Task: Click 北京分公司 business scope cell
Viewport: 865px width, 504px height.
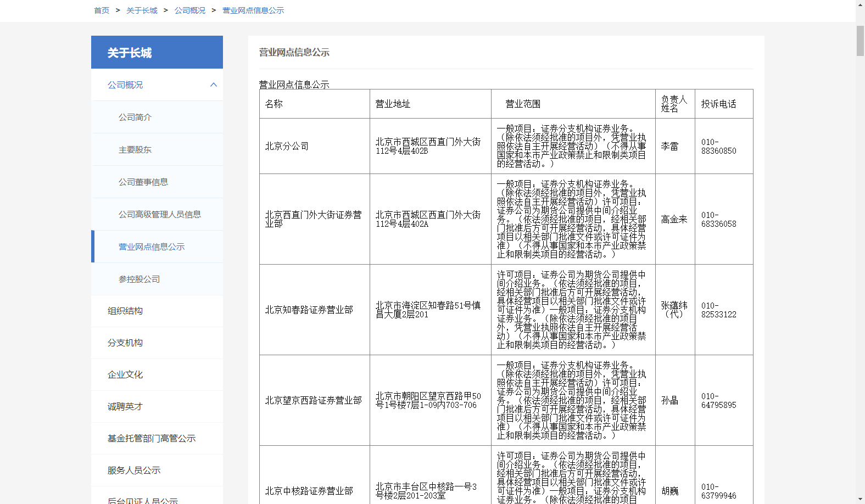Action: [x=573, y=146]
